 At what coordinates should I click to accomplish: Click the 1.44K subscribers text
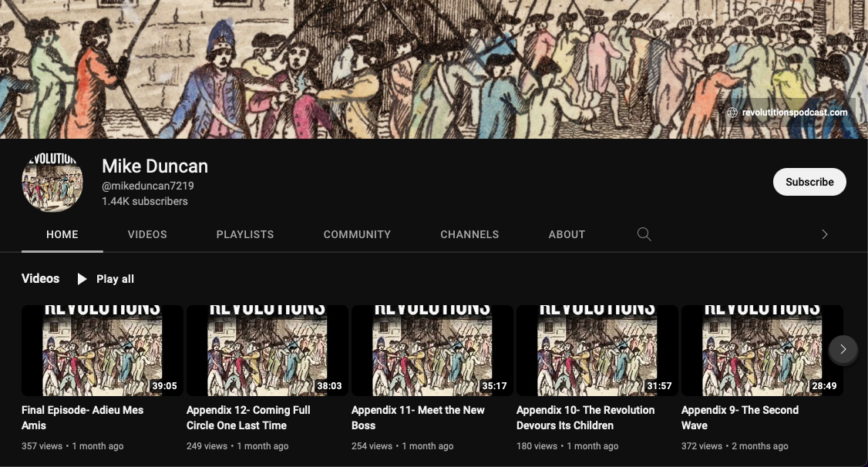(144, 201)
